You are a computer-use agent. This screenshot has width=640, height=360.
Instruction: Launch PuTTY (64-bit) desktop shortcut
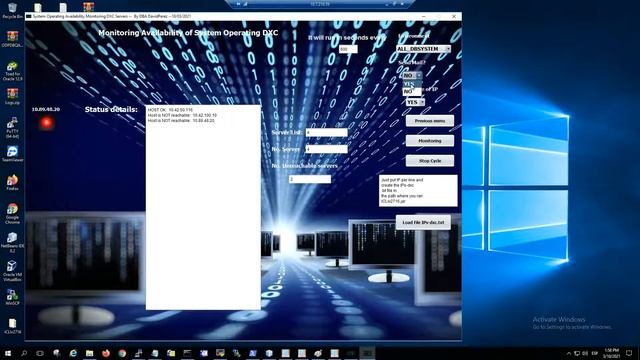[12, 127]
